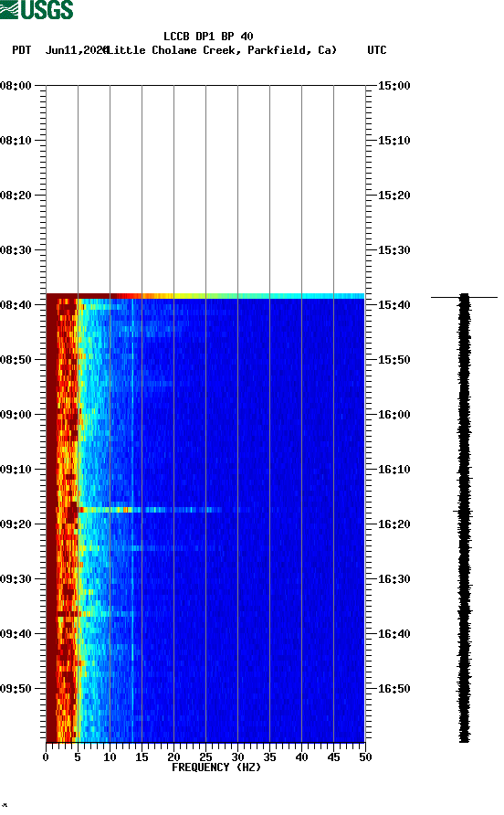The height and width of the screenshot is (815, 504).
Task: Click the 15:20 UTC time label
Action: click(394, 196)
